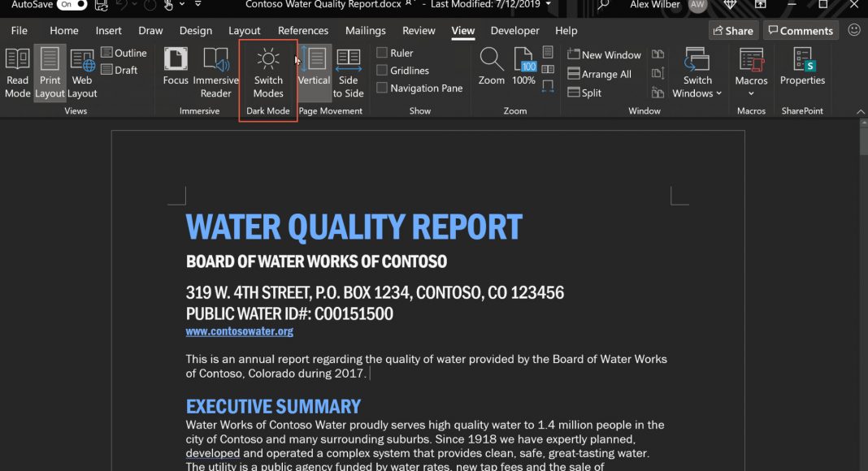
Task: Open the Draw tab
Action: point(150,30)
